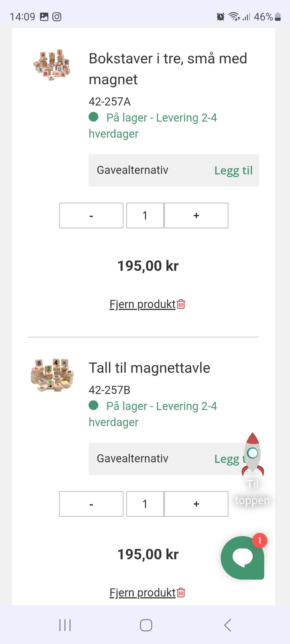This screenshot has height=644, width=290.
Task: Tap Android home navigation button
Action: 146,625
